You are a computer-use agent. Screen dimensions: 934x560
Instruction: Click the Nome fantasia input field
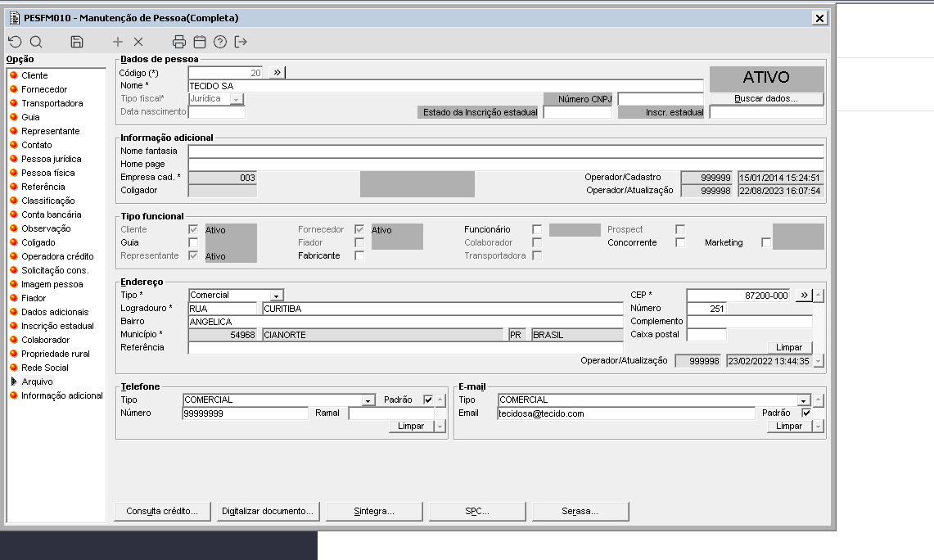(x=507, y=151)
